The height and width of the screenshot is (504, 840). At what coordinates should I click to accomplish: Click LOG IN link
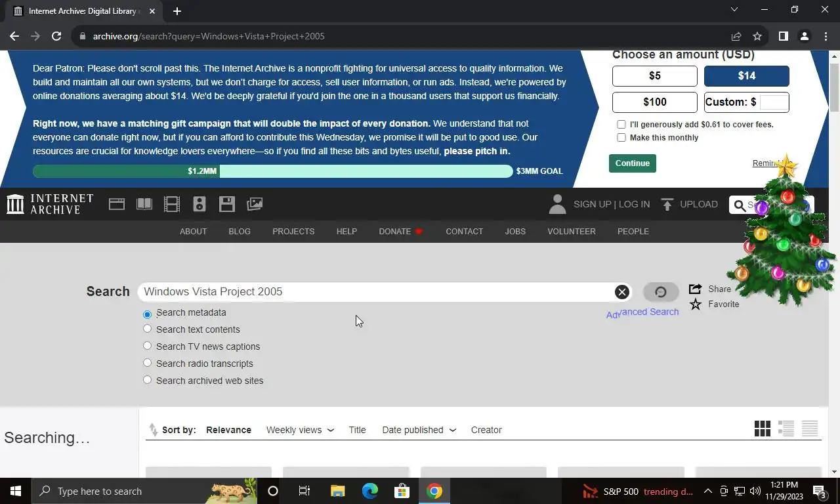pyautogui.click(x=634, y=204)
